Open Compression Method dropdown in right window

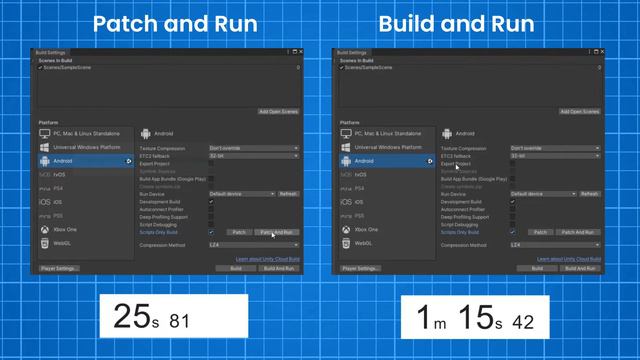[x=555, y=245]
